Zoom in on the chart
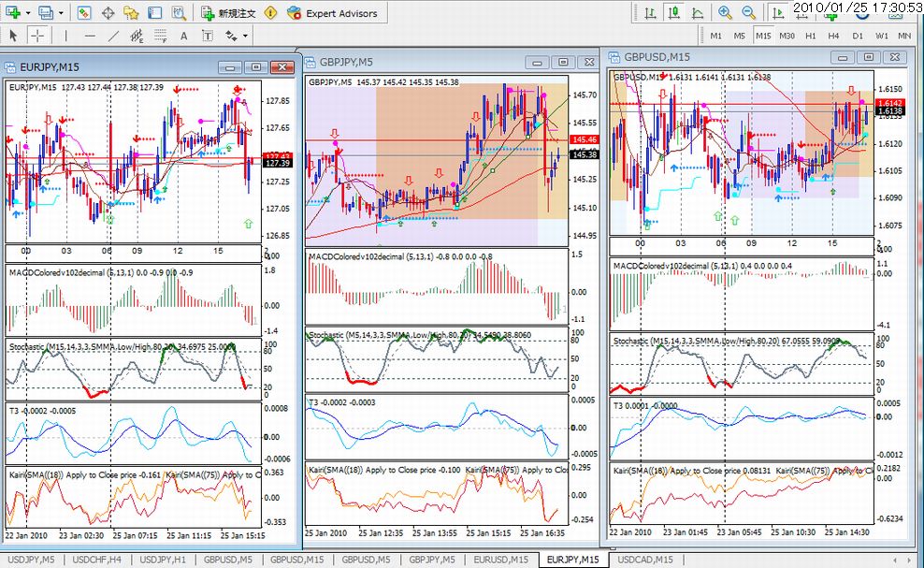This screenshot has height=568, width=924. click(x=725, y=13)
